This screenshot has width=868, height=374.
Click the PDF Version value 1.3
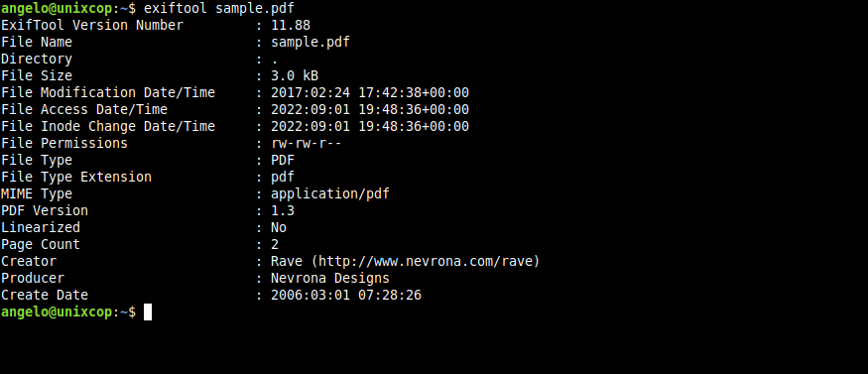tap(283, 210)
